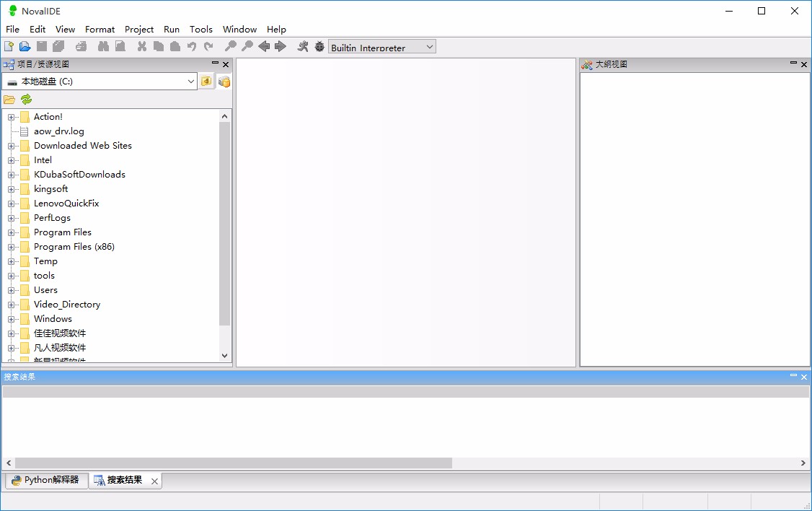Click the New file toolbar icon
Image resolution: width=812 pixels, height=511 pixels.
point(9,47)
